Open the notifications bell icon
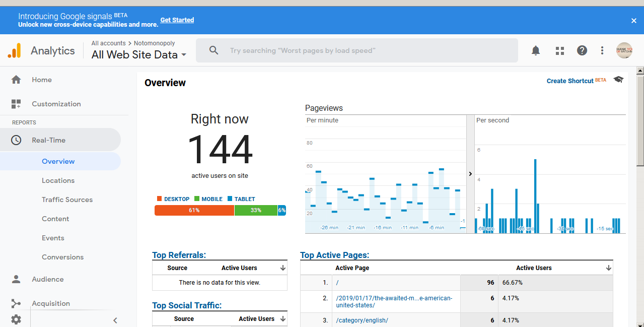 536,50
